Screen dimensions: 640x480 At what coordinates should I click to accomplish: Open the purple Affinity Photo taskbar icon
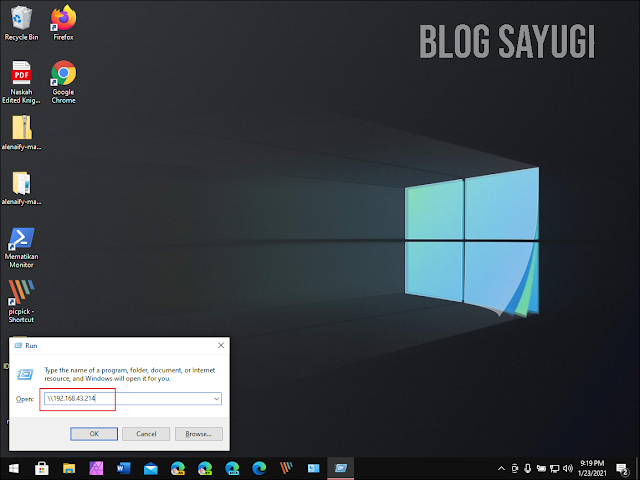(x=96, y=468)
